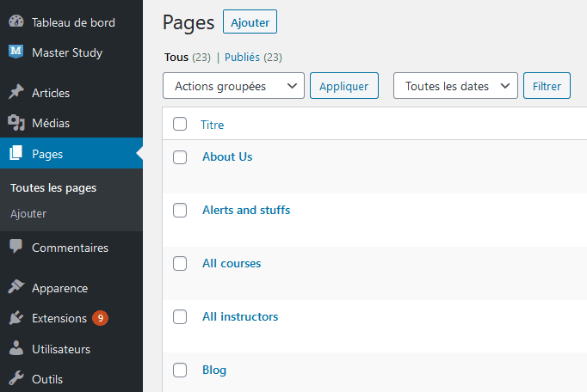Show Publiés pages filter

click(242, 58)
